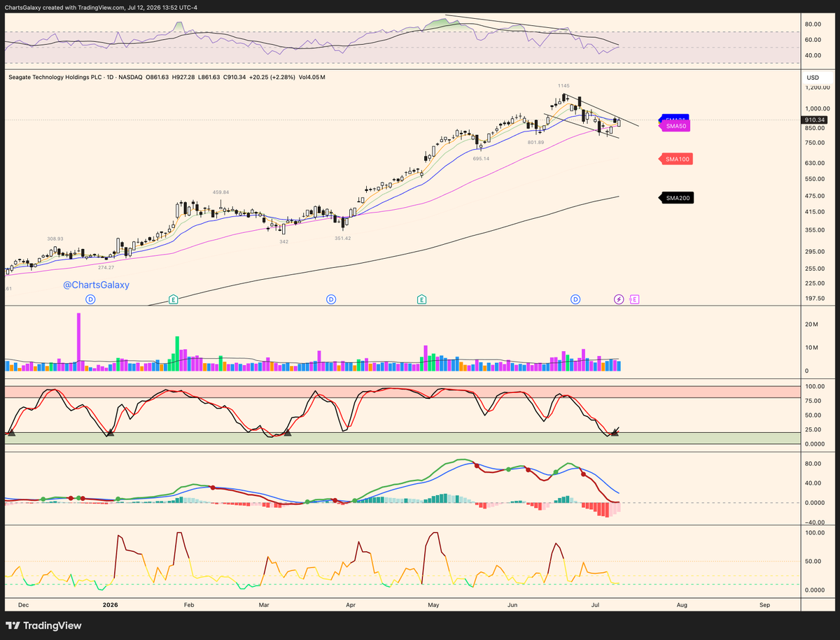Click the 1145 peak price label
Image resolution: width=840 pixels, height=640 pixels.
click(563, 85)
